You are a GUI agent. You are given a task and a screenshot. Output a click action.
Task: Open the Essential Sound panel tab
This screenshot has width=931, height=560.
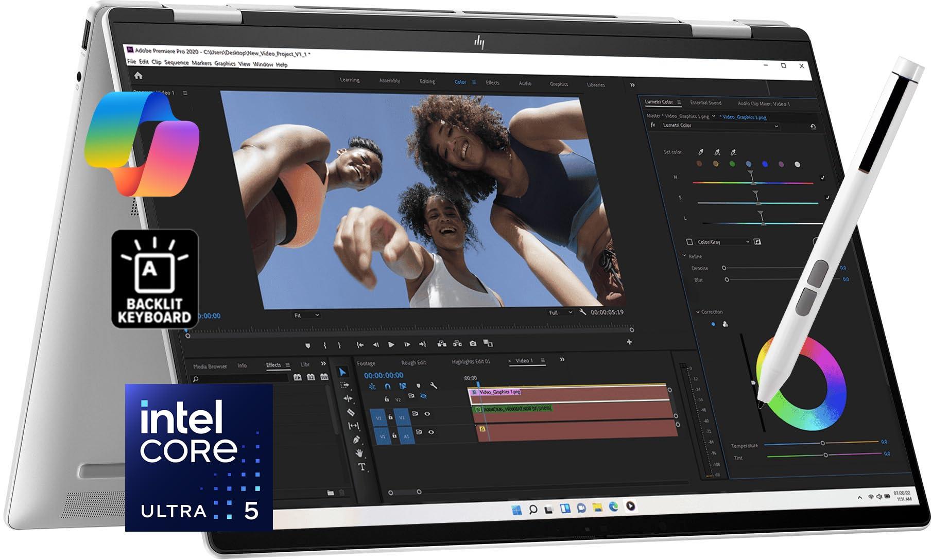point(705,103)
